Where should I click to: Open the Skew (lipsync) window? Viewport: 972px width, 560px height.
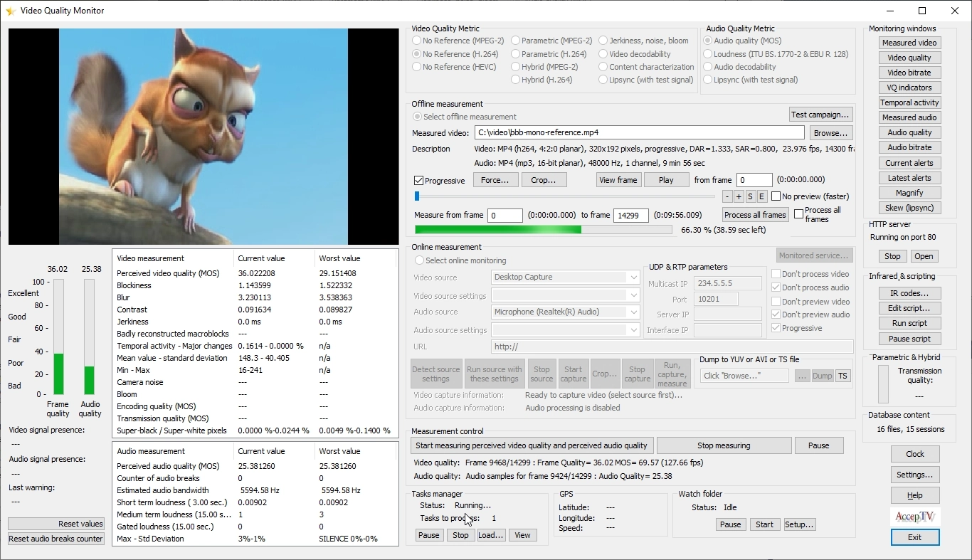pyautogui.click(x=909, y=208)
